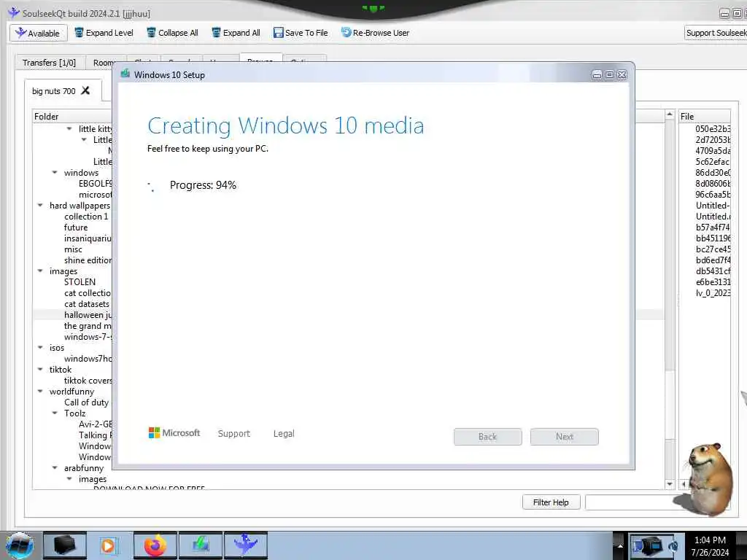Select file starting with lv_0_2023
Screen dimensions: 747x560
coord(713,293)
